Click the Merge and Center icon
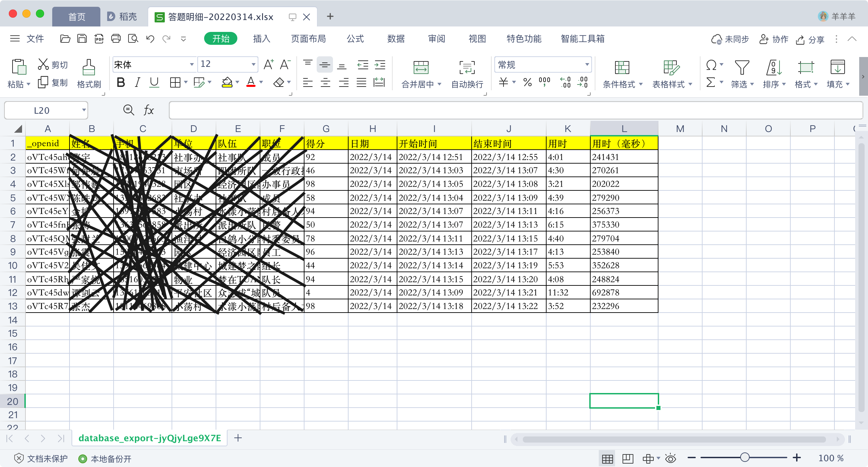Screen dimensions: 868x467 click(x=421, y=68)
